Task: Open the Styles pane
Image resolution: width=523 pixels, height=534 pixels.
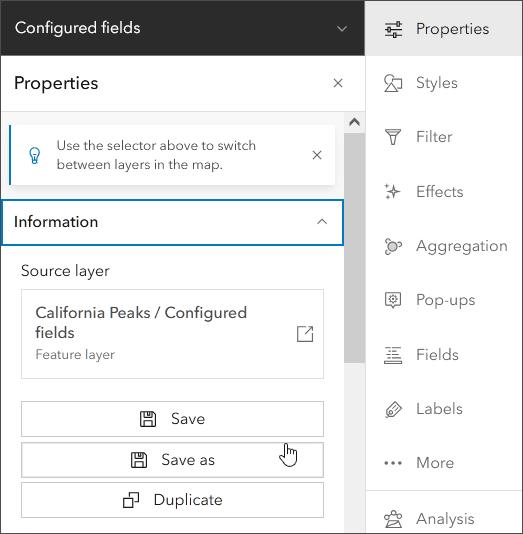Action: point(444,83)
